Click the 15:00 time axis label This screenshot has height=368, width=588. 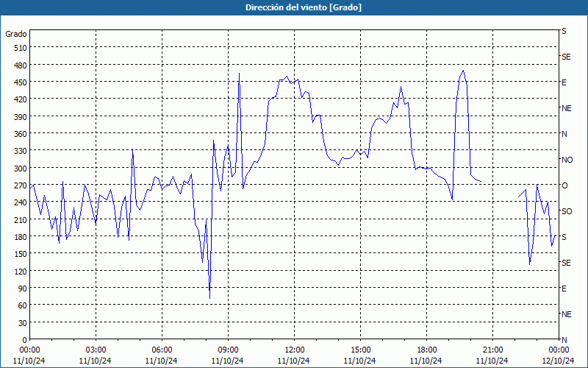tap(360, 350)
